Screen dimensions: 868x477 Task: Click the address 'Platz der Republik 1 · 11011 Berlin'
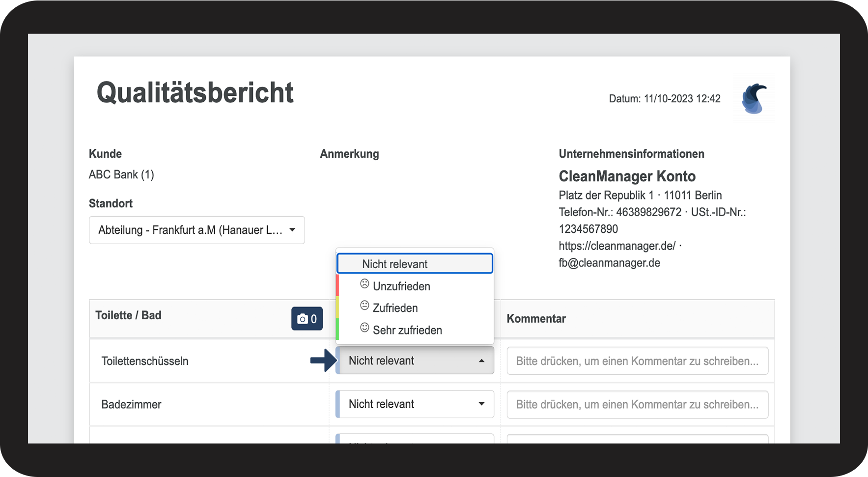pos(640,196)
